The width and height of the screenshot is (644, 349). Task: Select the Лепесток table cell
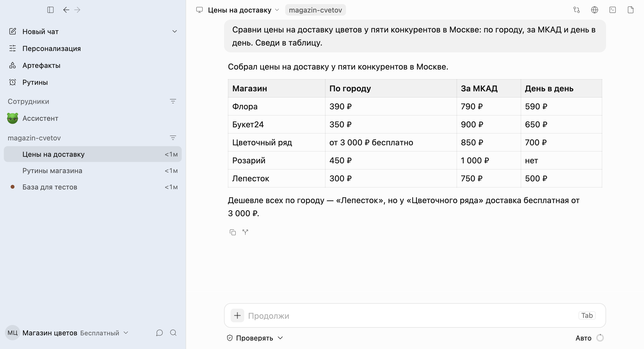click(x=276, y=178)
